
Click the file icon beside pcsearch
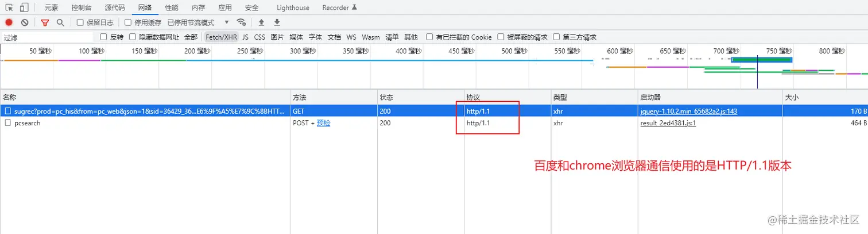click(7, 123)
